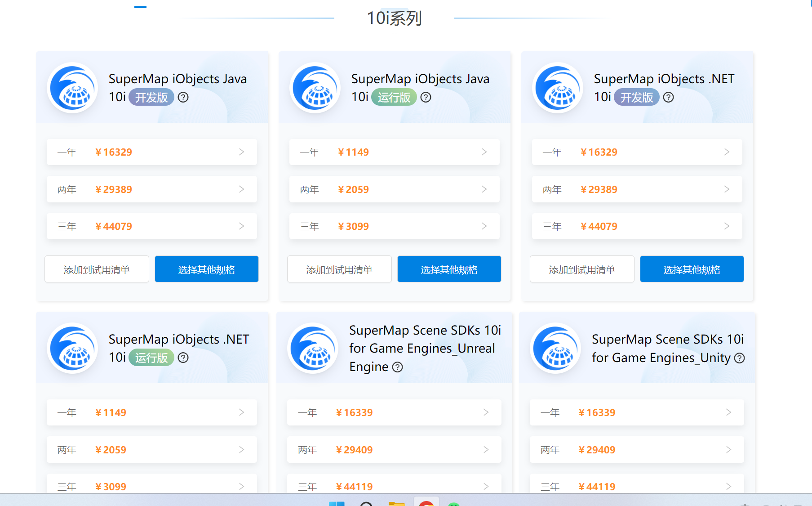Select 两年 ¥29409 in Unreal Engine card
This screenshot has width=812, height=506.
point(394,450)
